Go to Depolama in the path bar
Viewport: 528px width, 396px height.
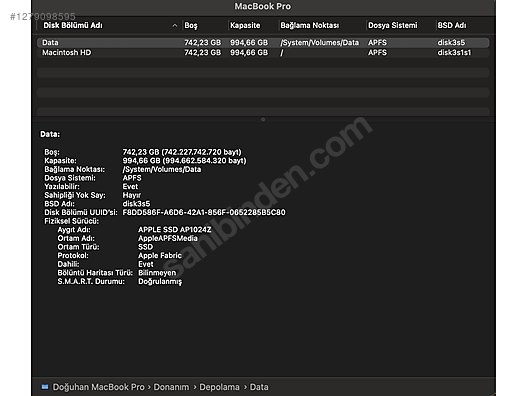pos(220,387)
